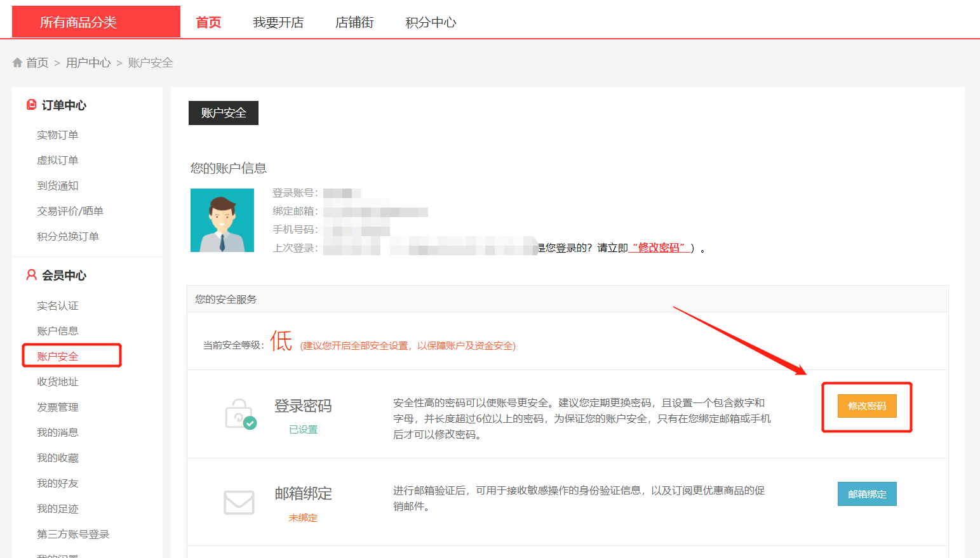Open 我要开店 in top navigation

tap(278, 22)
